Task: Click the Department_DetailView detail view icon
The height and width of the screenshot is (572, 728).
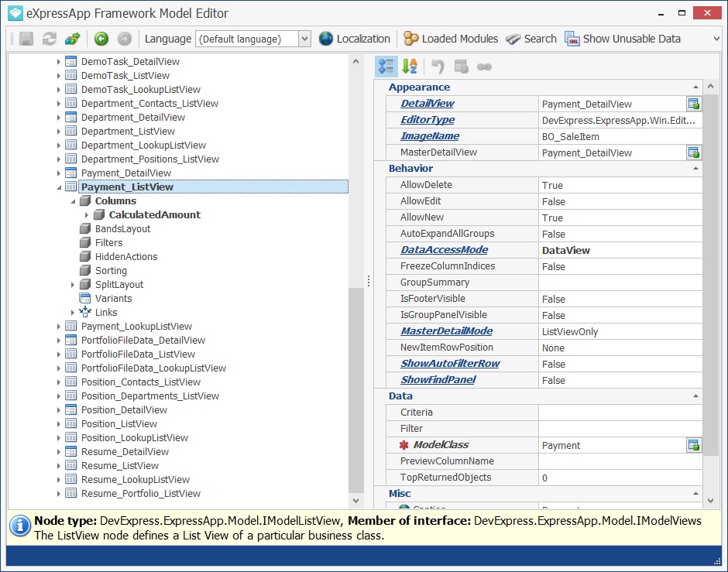Action: click(x=71, y=117)
